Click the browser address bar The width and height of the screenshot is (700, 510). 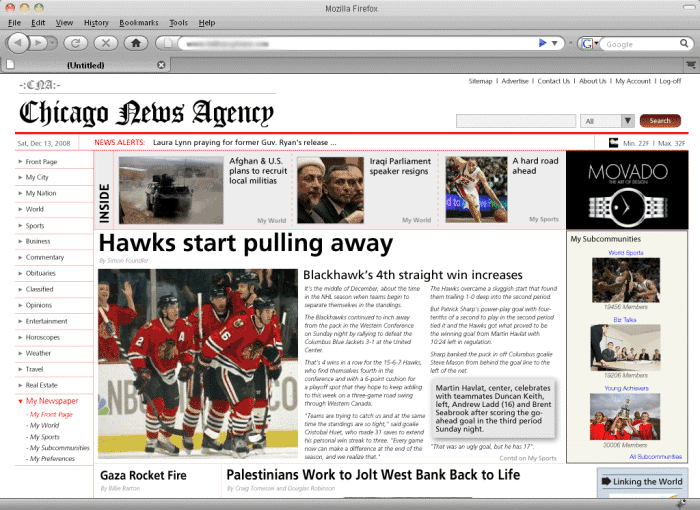tap(357, 43)
